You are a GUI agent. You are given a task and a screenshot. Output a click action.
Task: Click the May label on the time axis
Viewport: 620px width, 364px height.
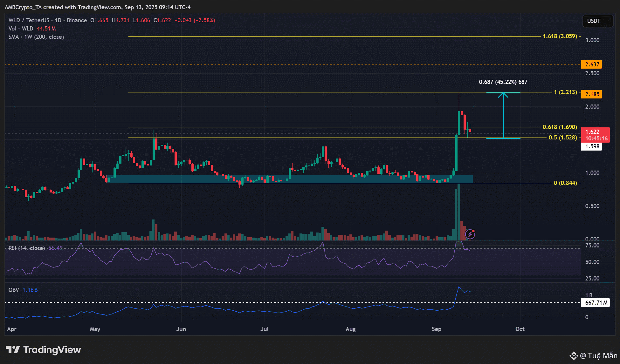[95, 329]
